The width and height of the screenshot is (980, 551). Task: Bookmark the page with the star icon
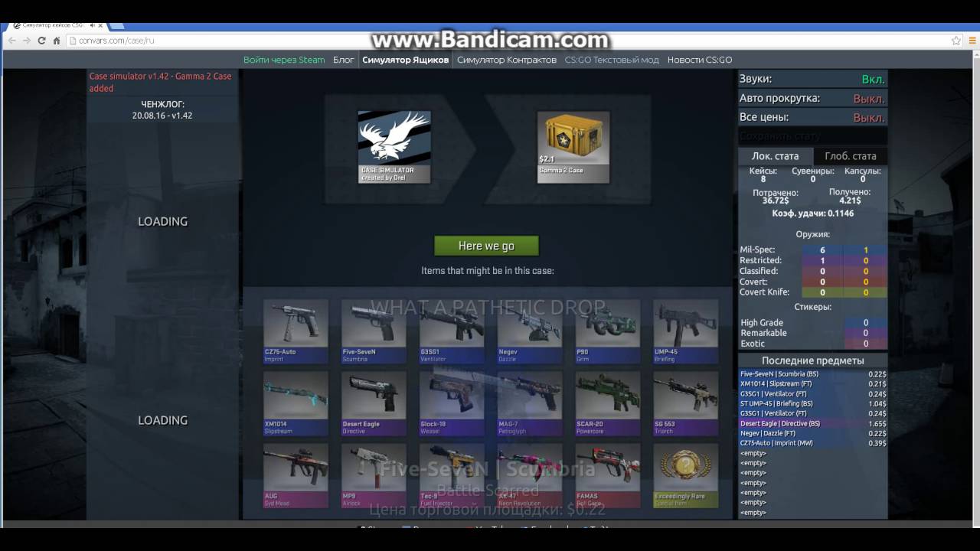[x=956, y=41]
